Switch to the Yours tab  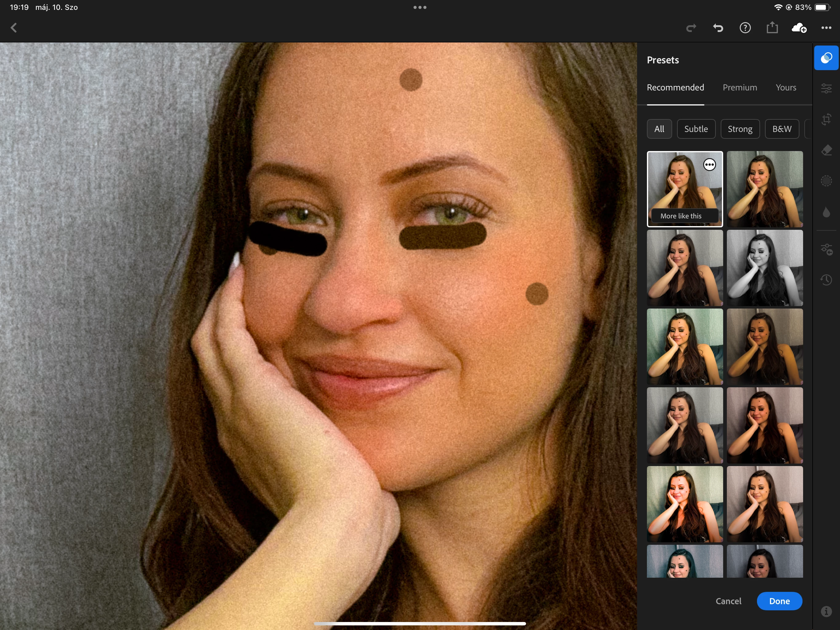point(786,88)
